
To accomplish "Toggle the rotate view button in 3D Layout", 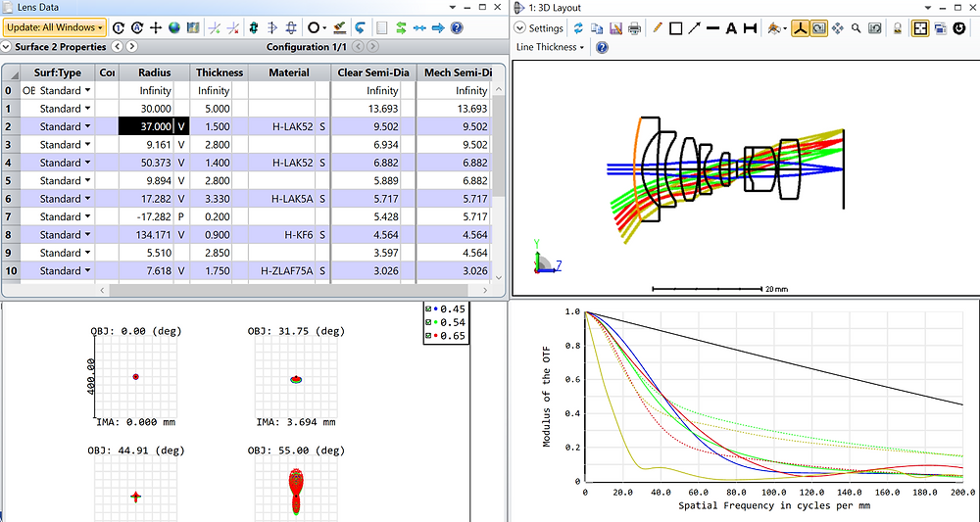I will [x=818, y=28].
